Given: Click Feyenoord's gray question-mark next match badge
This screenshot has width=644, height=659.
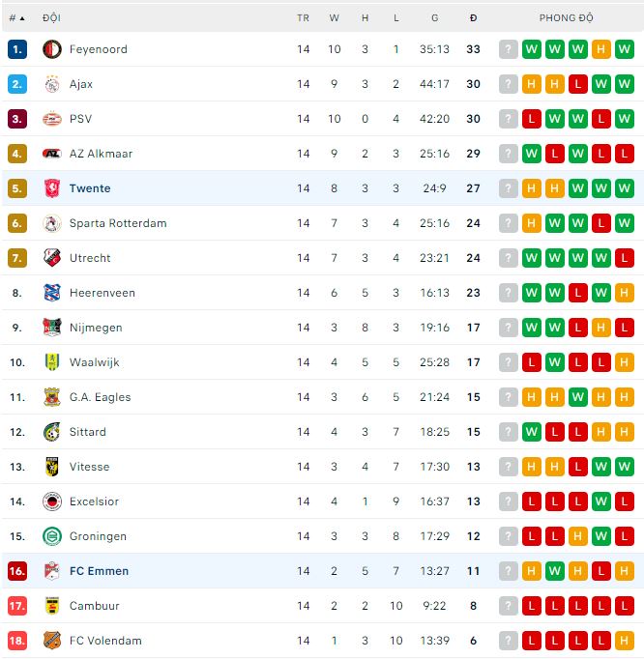Looking at the screenshot, I should click(x=509, y=49).
